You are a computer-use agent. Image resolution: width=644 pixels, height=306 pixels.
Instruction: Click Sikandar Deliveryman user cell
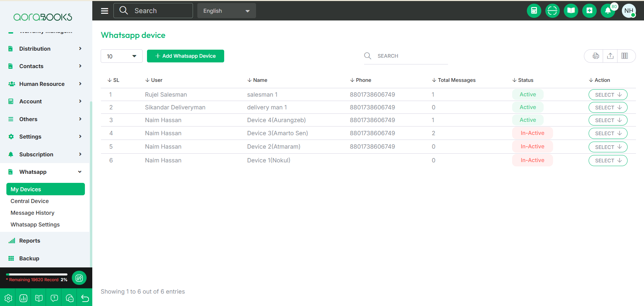(175, 107)
